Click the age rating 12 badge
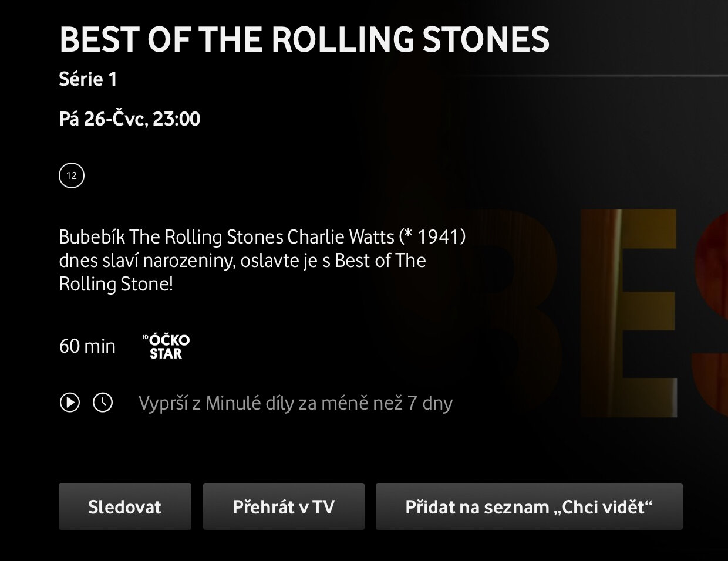This screenshot has width=728, height=561. 72,175
